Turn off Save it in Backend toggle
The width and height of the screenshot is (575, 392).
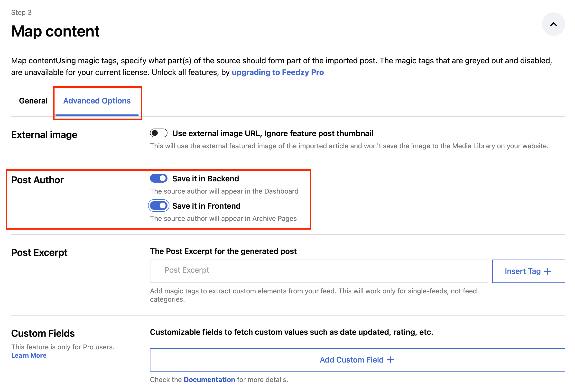pos(158,178)
